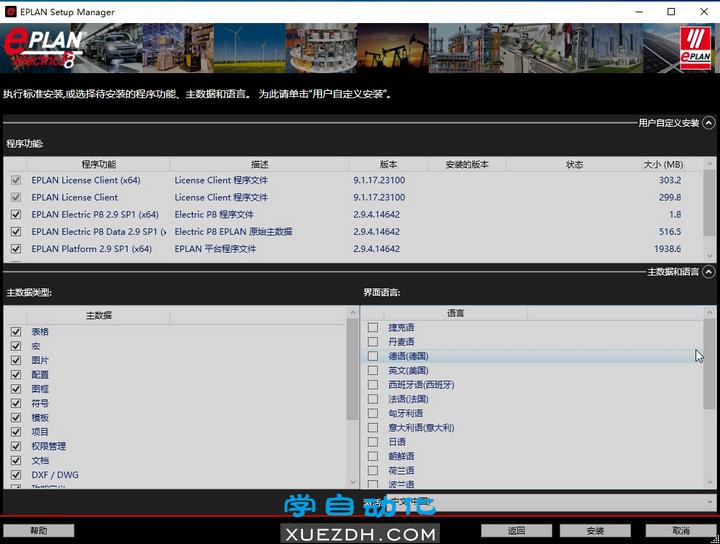
Task: Select the 朝鲜语 language row
Action: tap(532, 456)
